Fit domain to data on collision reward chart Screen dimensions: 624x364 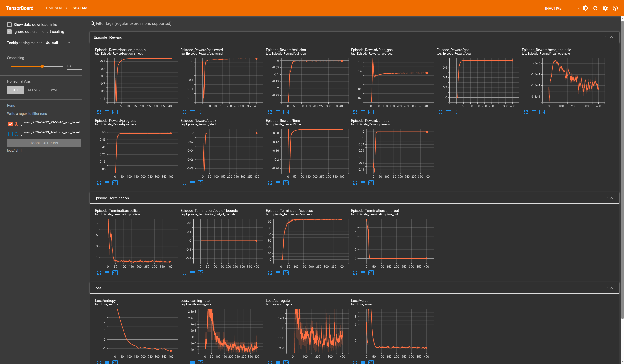click(x=286, y=112)
